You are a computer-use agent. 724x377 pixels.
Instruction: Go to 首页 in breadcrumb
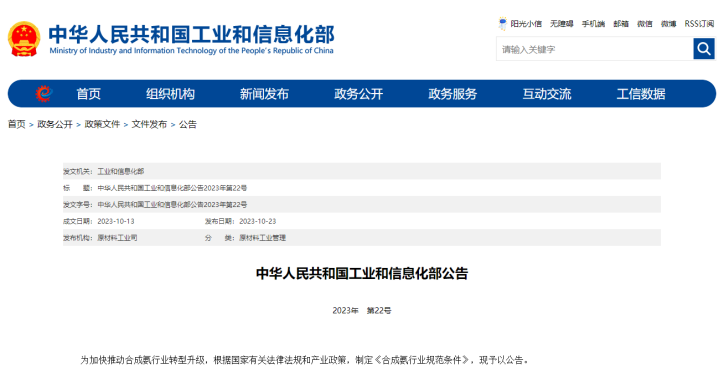(17, 124)
